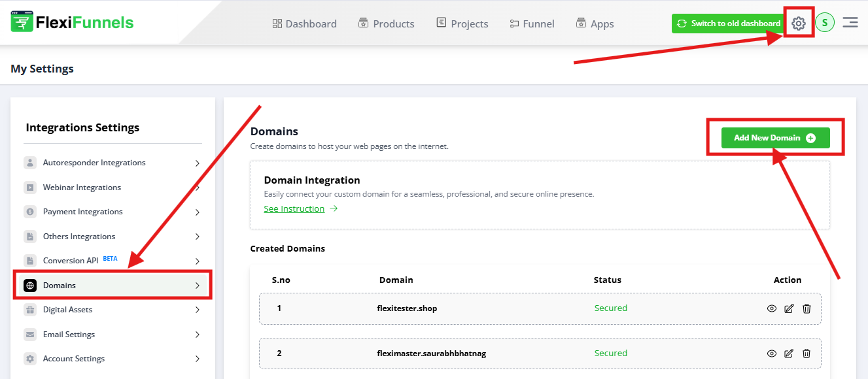Screen dimensions: 868x379
Task: Click the plus icon in Add New Domain
Action: [810, 138]
